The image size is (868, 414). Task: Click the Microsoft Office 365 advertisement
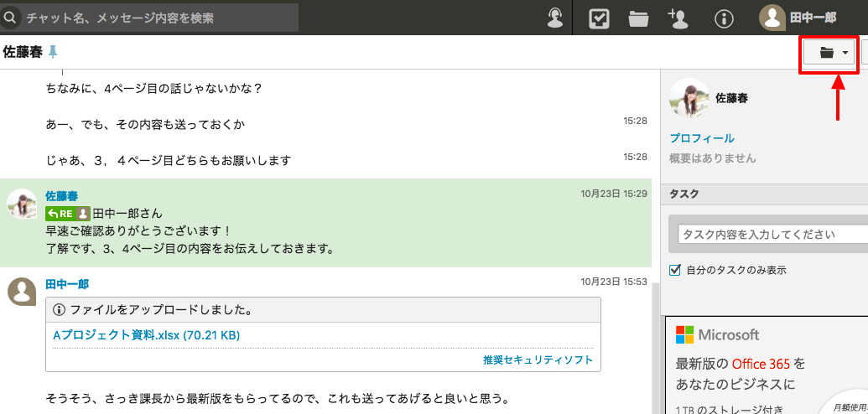click(767, 365)
